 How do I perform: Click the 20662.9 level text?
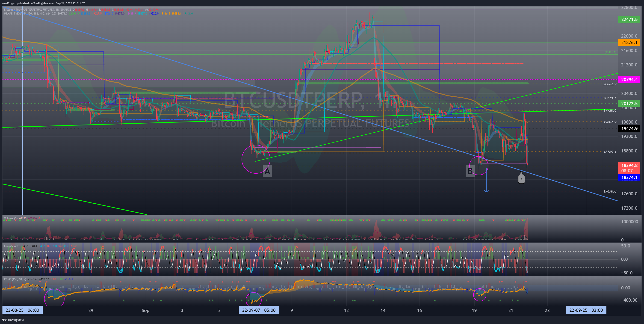point(610,84)
